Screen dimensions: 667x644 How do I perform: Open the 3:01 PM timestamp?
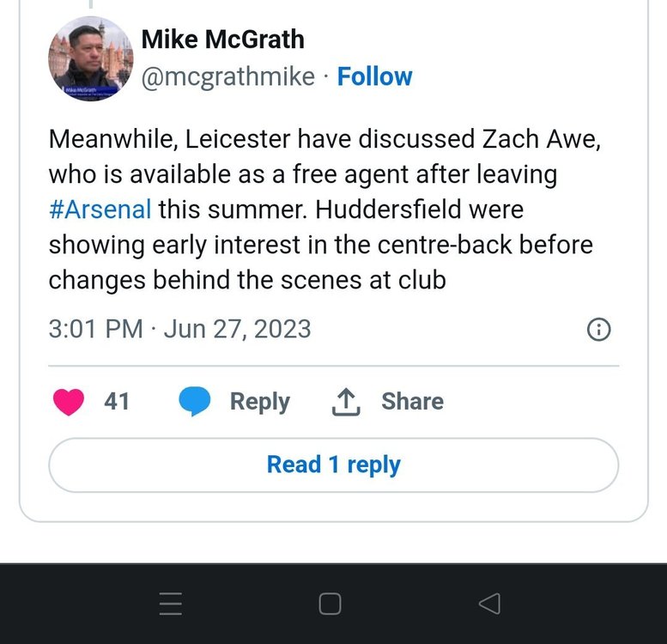(x=95, y=329)
